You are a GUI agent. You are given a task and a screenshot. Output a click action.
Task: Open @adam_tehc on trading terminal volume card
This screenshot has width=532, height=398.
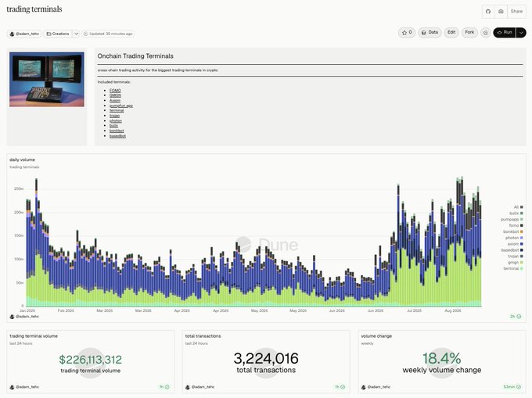[x=24, y=387]
